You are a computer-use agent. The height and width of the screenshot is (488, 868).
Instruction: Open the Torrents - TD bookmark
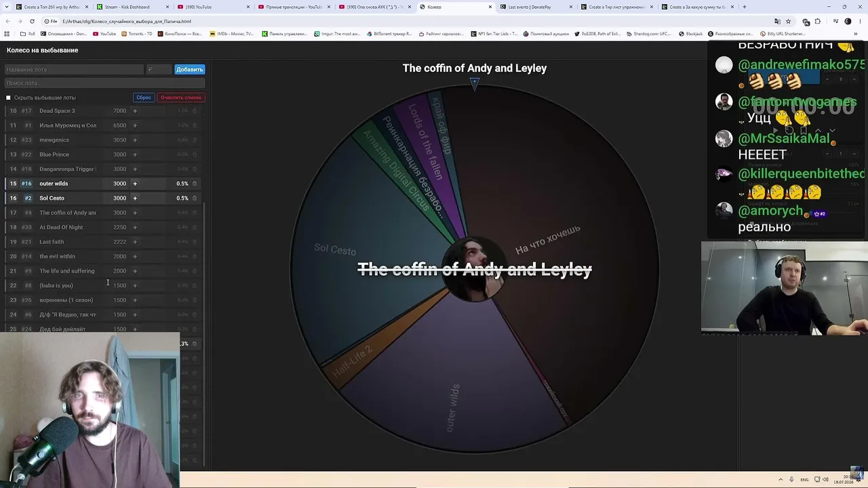coord(136,34)
